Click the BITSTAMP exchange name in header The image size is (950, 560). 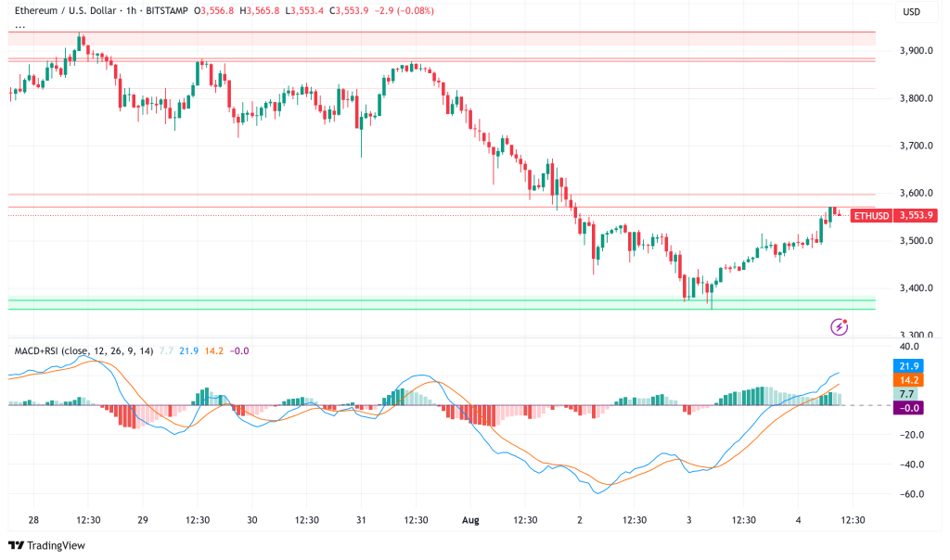167,11
